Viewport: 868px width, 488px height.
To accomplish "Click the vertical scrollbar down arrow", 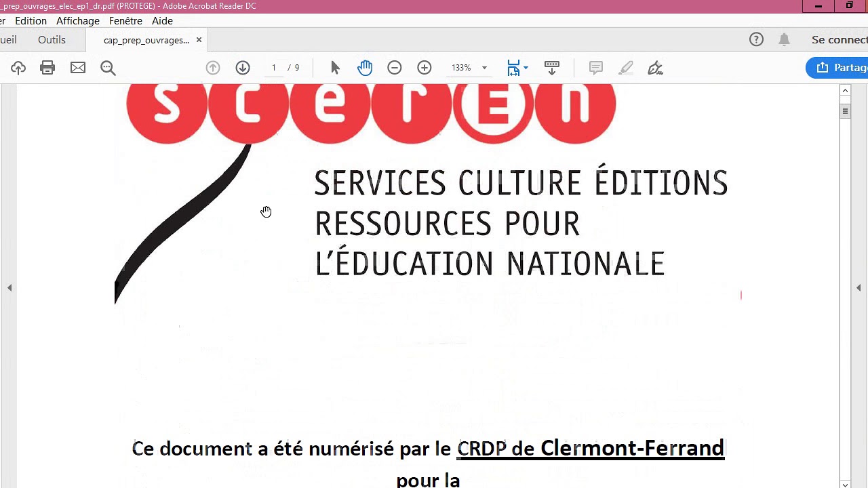I will 845,484.
